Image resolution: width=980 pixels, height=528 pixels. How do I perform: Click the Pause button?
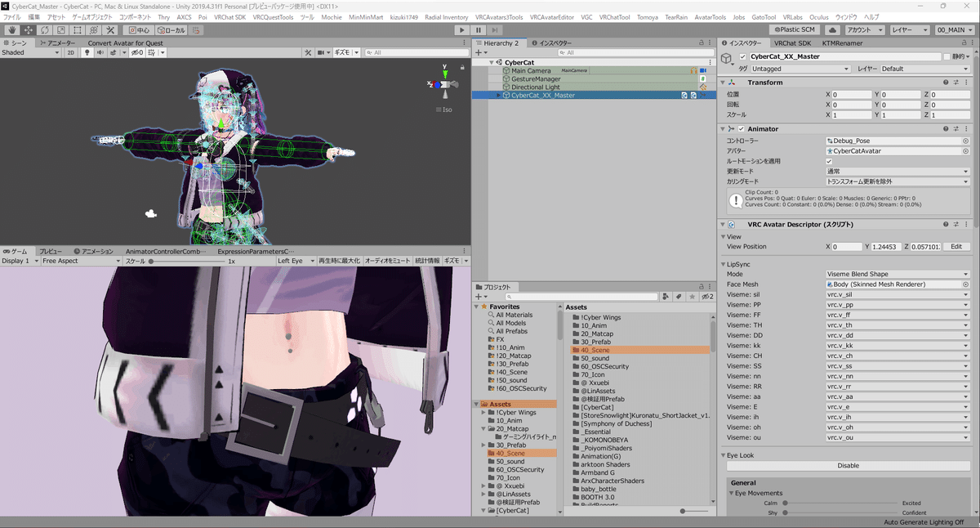click(479, 29)
